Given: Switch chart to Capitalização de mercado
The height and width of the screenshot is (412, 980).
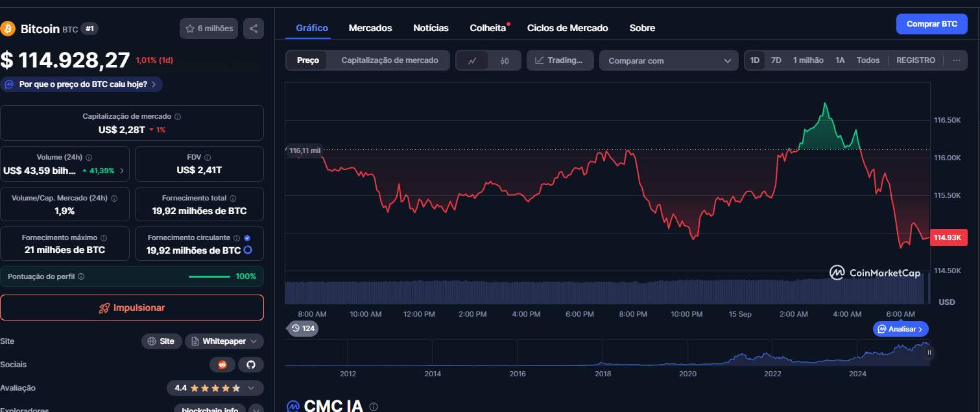Looking at the screenshot, I should click(x=390, y=60).
